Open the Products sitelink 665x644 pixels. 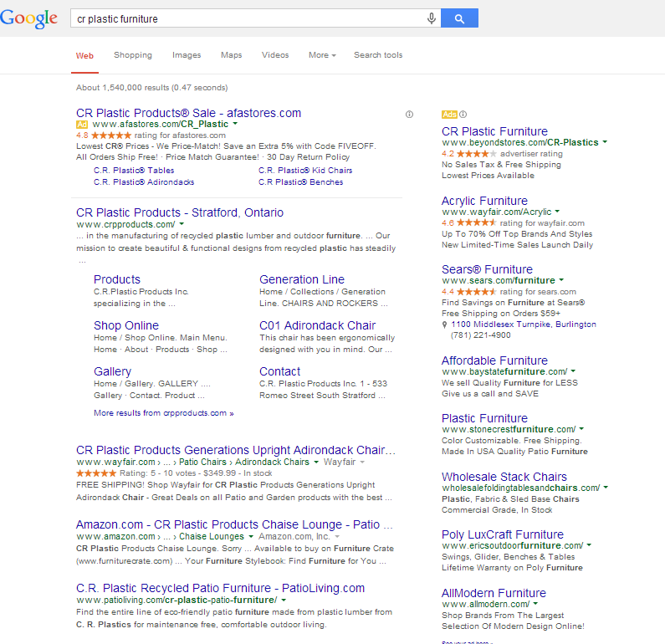pyautogui.click(x=116, y=279)
